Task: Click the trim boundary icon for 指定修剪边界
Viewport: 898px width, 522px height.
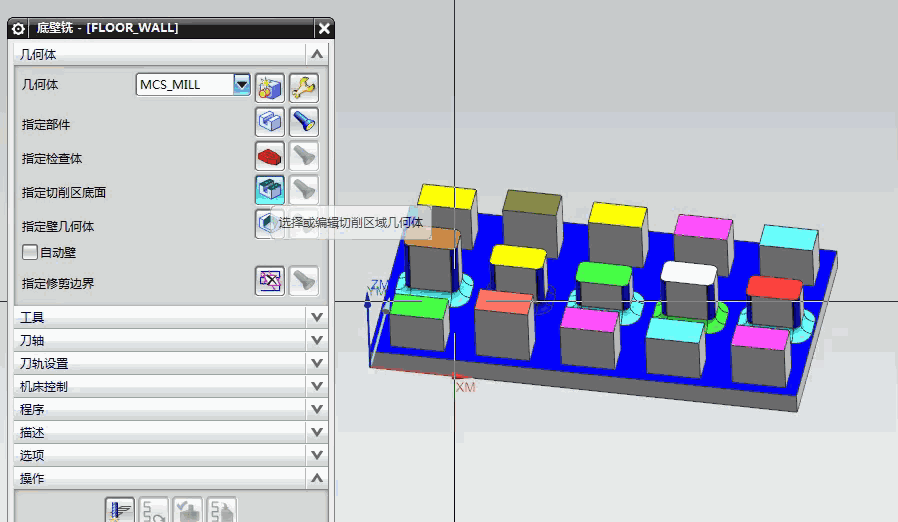Action: click(x=270, y=281)
